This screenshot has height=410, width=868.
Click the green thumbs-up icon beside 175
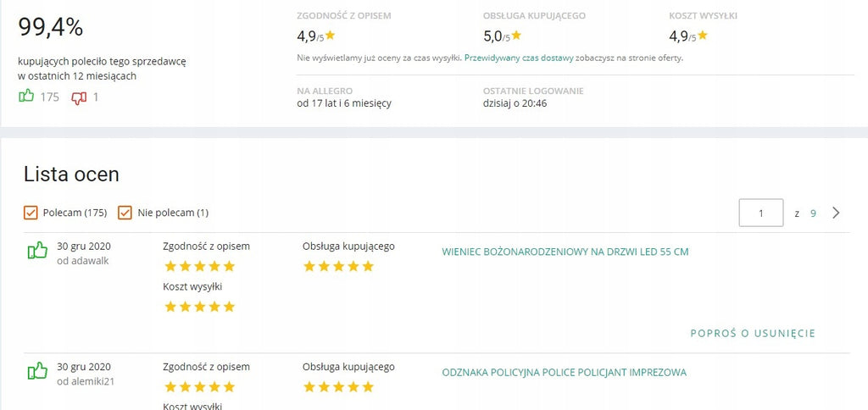[x=26, y=97]
